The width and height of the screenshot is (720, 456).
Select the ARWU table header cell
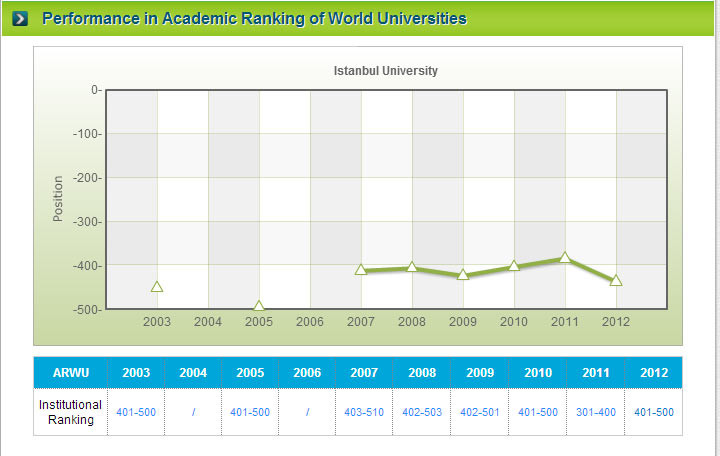click(x=70, y=373)
